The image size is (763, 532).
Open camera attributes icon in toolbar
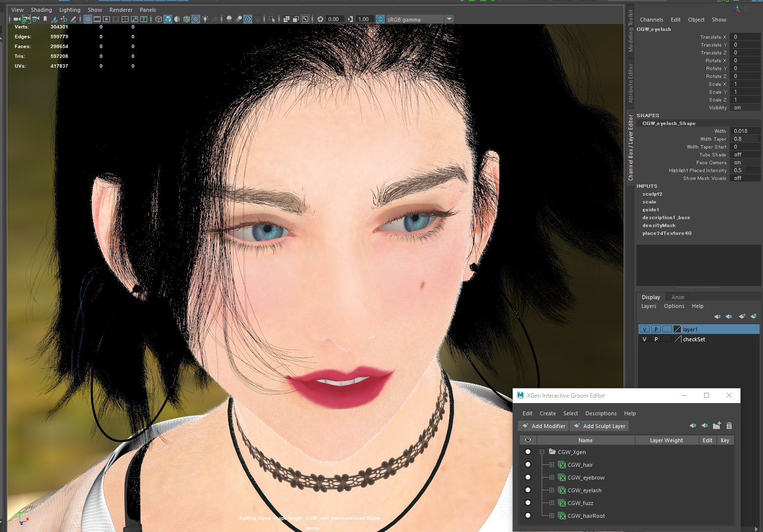tap(35, 19)
